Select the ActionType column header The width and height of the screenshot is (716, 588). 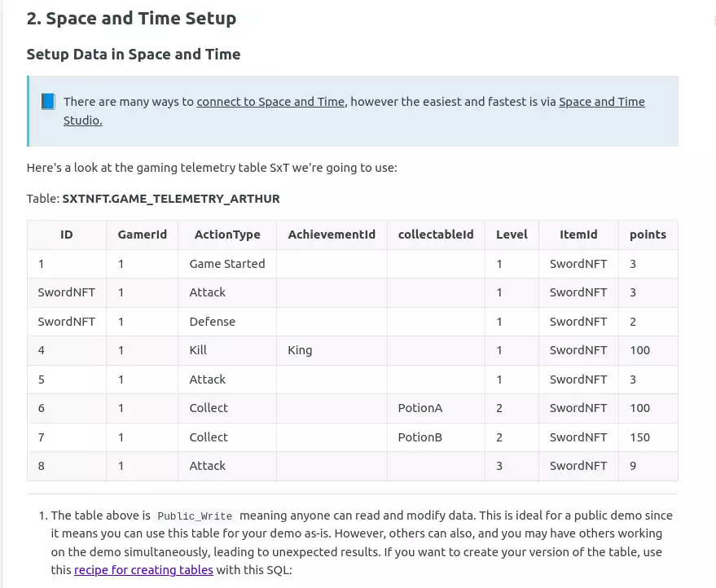coord(227,235)
